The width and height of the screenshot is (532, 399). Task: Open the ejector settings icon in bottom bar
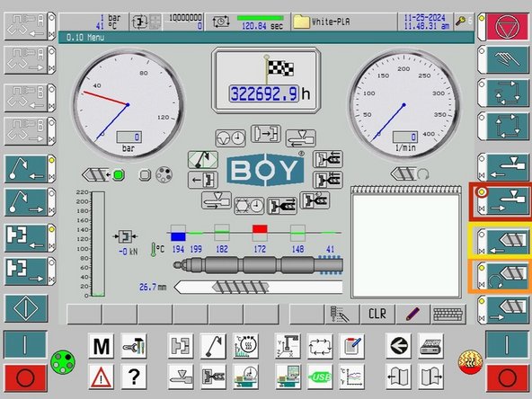(x=213, y=346)
